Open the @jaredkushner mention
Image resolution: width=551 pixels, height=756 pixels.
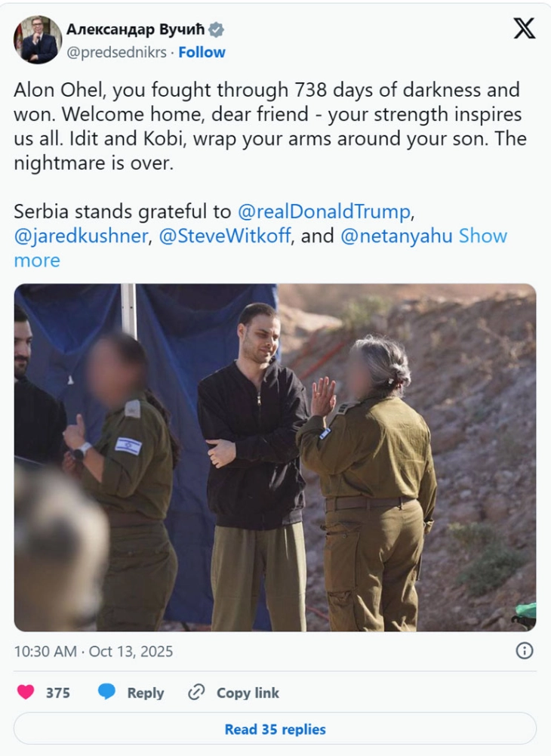coord(81,236)
